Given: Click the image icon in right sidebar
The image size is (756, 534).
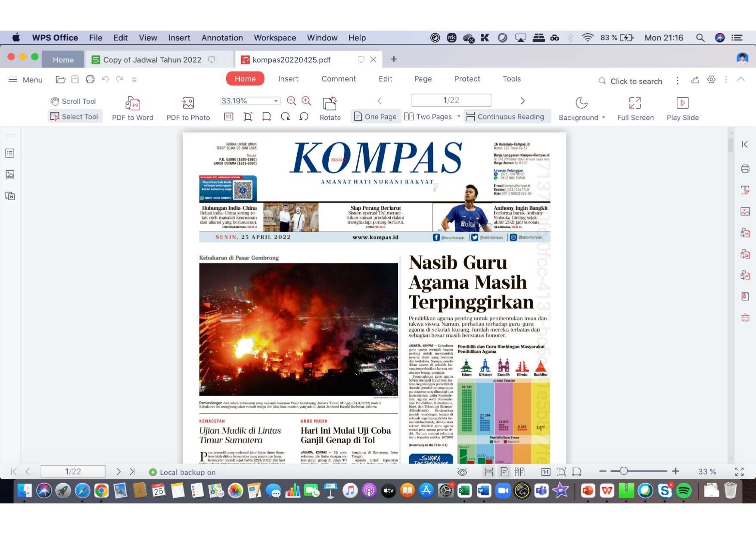Looking at the screenshot, I should coord(745,211).
